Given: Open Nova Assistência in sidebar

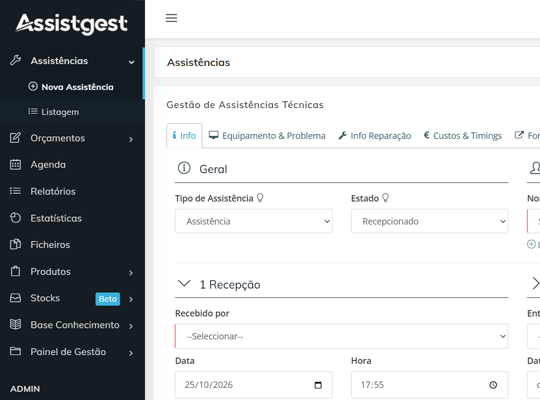Looking at the screenshot, I should pos(71,87).
